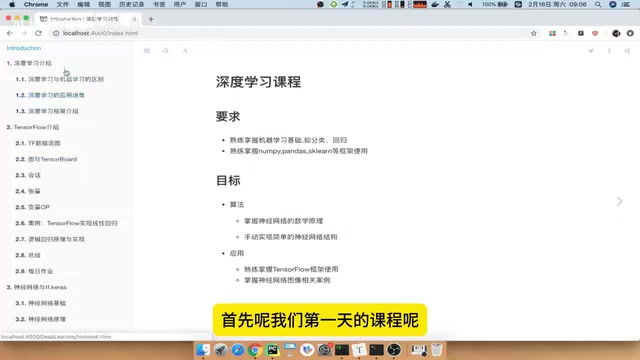Open section 3.1 神经网络基础

[41, 303]
